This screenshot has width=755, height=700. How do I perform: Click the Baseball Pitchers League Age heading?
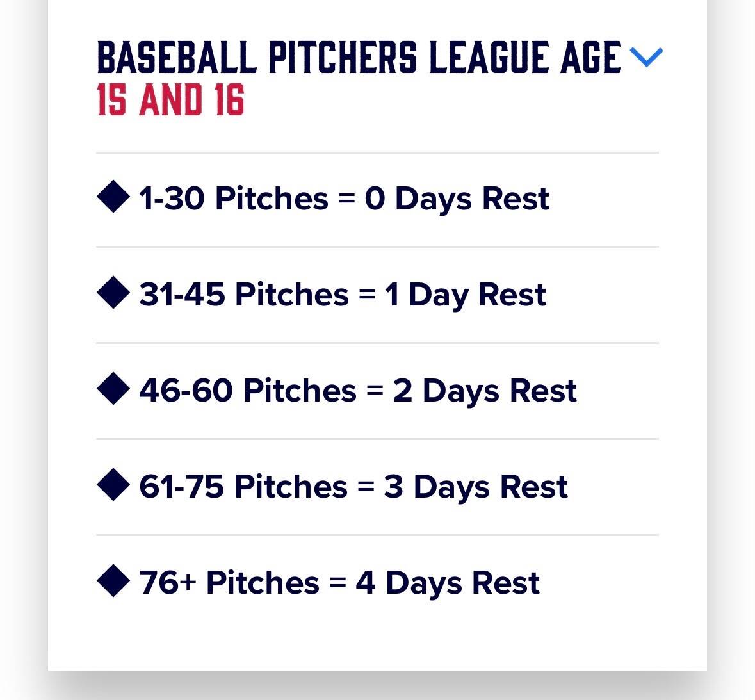point(359,58)
